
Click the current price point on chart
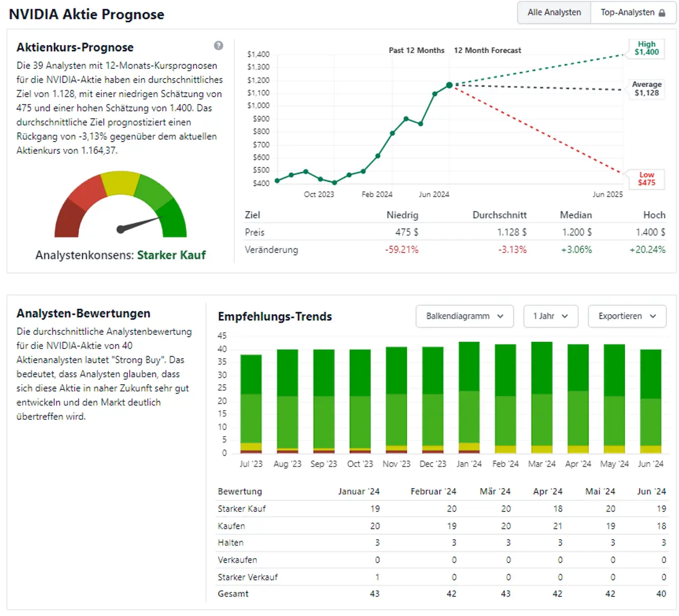point(449,85)
